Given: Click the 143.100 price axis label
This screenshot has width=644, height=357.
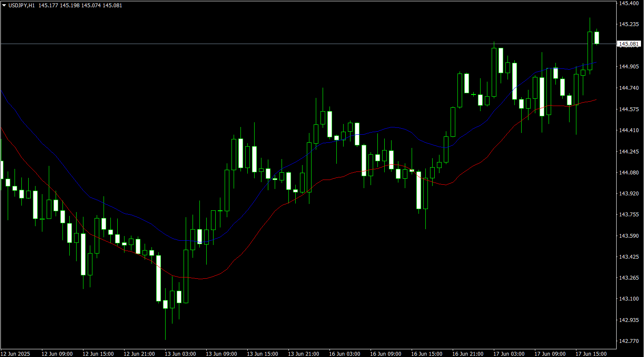Looking at the screenshot, I should (629, 299).
